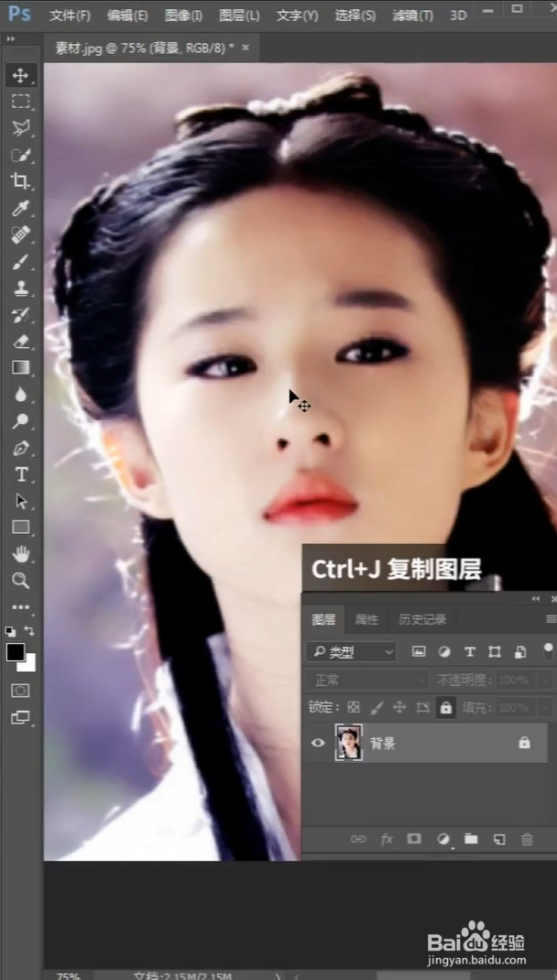
Task: Select the Zoom tool
Action: pyautogui.click(x=21, y=581)
